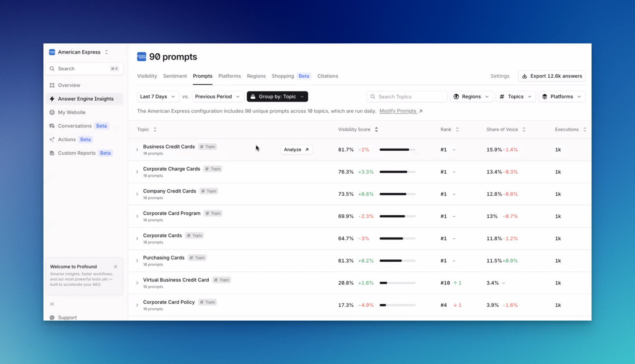
Task: Sort table by Executions column
Action: tap(570, 130)
